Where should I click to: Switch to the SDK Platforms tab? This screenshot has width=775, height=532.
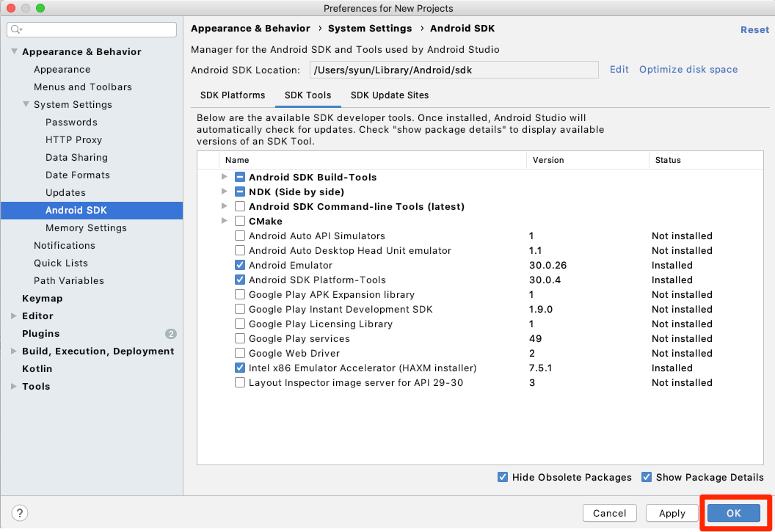pos(233,95)
